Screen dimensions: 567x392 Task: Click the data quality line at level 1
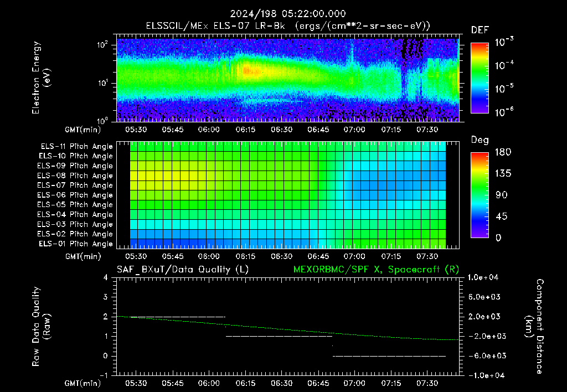click(279, 336)
